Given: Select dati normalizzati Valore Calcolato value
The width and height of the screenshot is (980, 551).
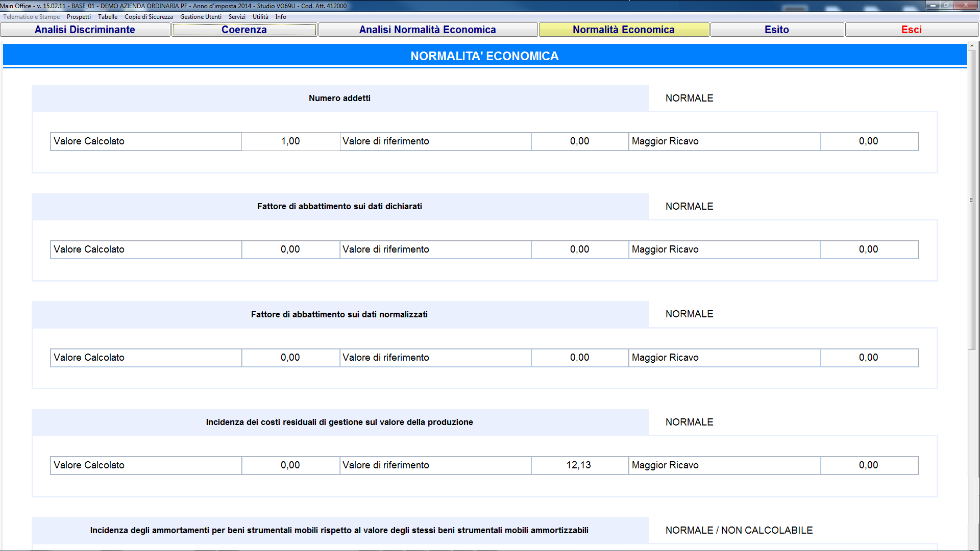Looking at the screenshot, I should point(290,358).
